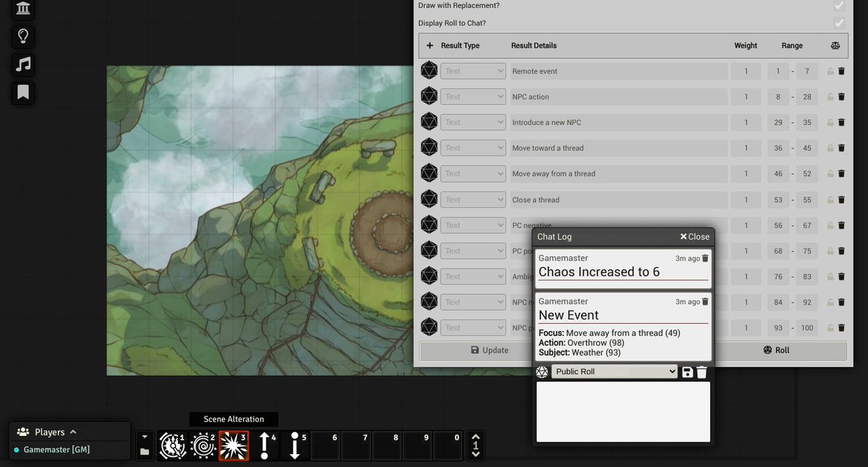Toggle the lock on Move toward a thread row
Image resolution: width=868 pixels, height=467 pixels.
[830, 148]
